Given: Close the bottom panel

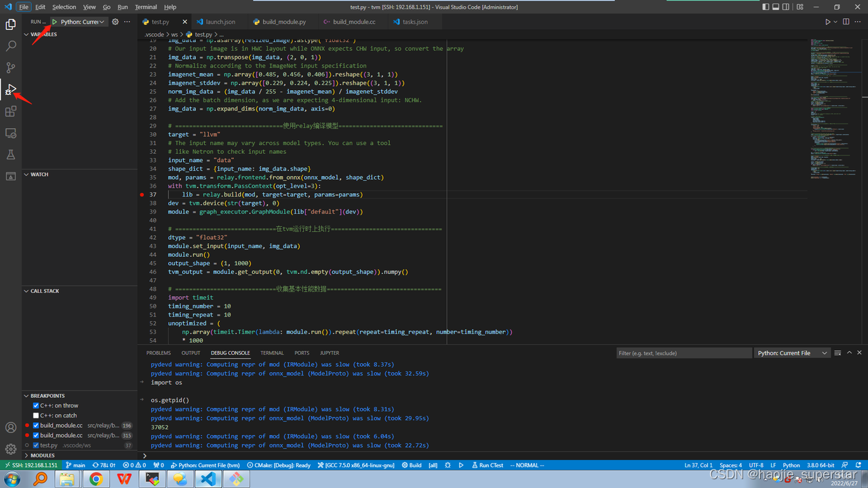Looking at the screenshot, I should pyautogui.click(x=860, y=353).
